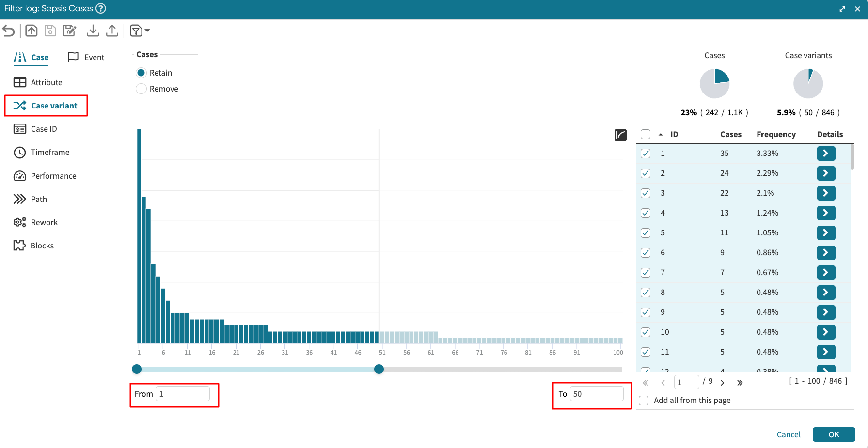Check 'Add all from this page'
The image size is (868, 448).
click(x=644, y=400)
